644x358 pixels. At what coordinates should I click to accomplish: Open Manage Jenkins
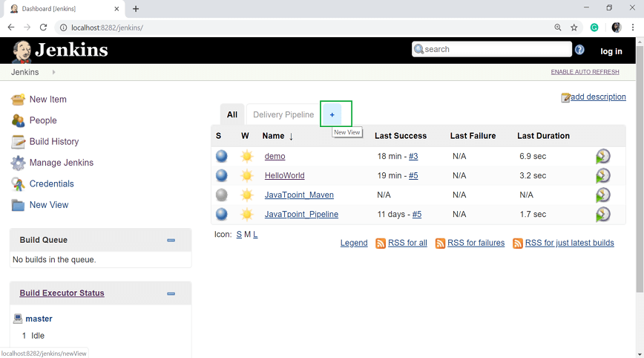(x=61, y=163)
